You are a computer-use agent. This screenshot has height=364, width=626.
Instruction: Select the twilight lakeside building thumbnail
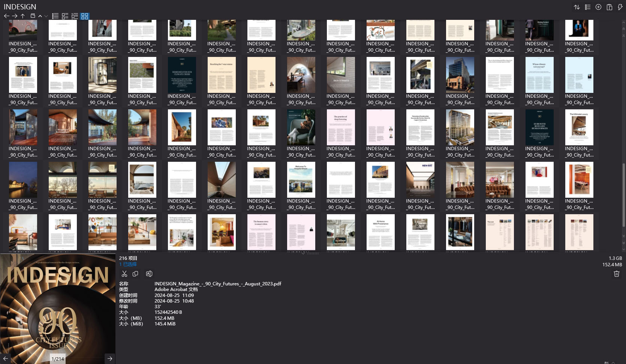(23, 180)
